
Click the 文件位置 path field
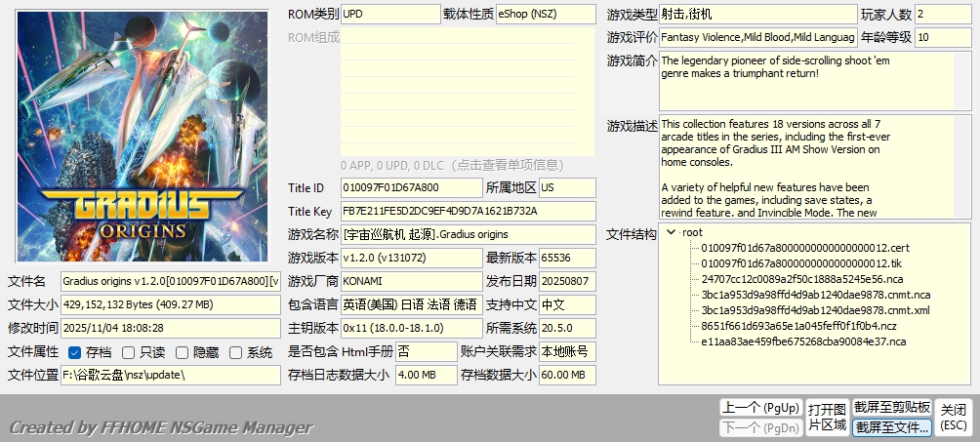[x=170, y=375]
